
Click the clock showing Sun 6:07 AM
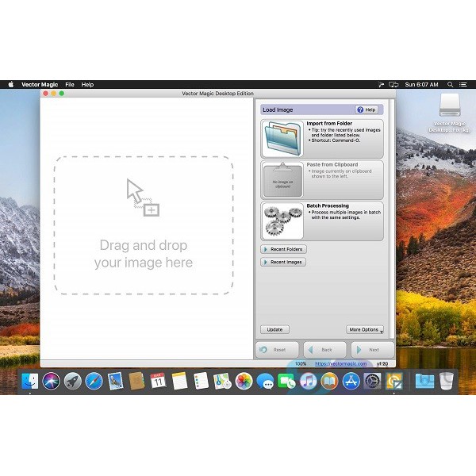point(422,84)
